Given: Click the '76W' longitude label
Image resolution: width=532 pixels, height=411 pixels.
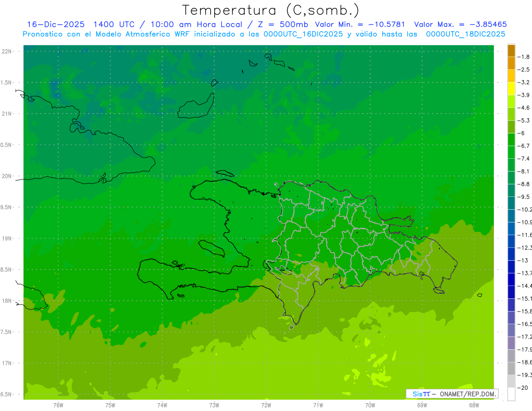Looking at the screenshot, I should click(58, 405).
